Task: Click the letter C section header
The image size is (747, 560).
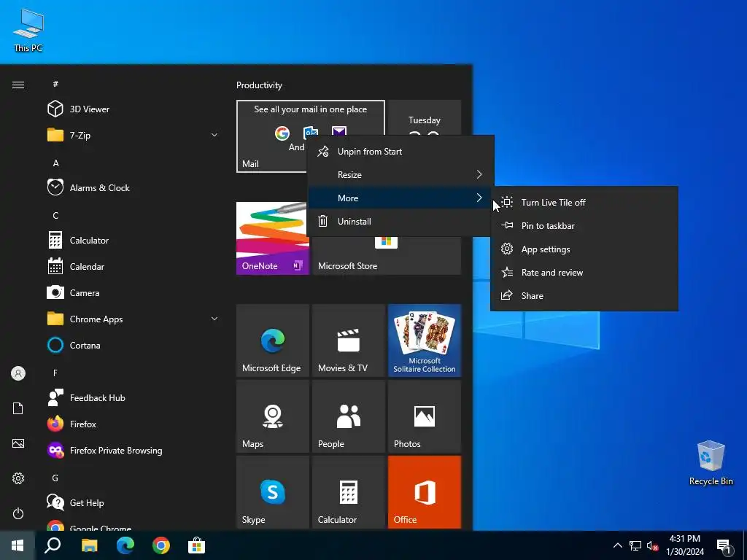Action: coord(55,215)
